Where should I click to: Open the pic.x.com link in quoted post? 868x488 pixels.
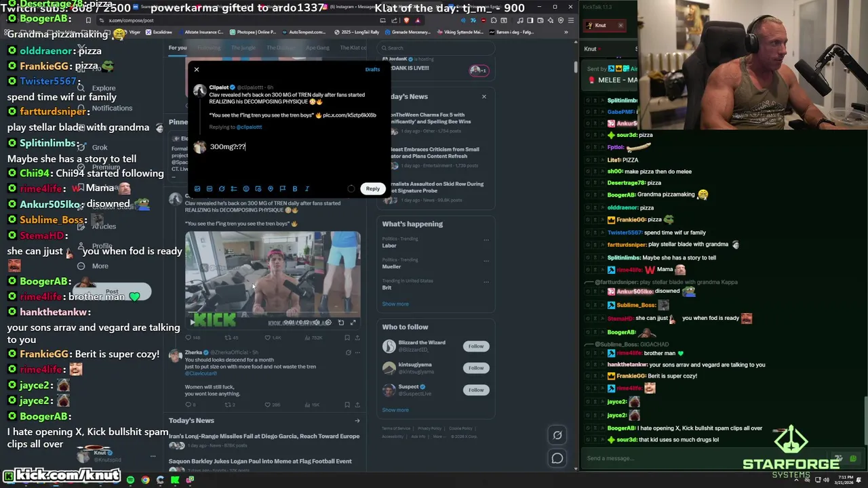click(349, 115)
